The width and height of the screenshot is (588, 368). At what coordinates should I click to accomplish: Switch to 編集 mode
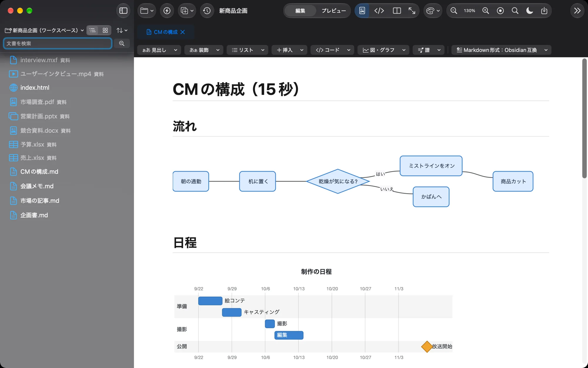(x=300, y=11)
